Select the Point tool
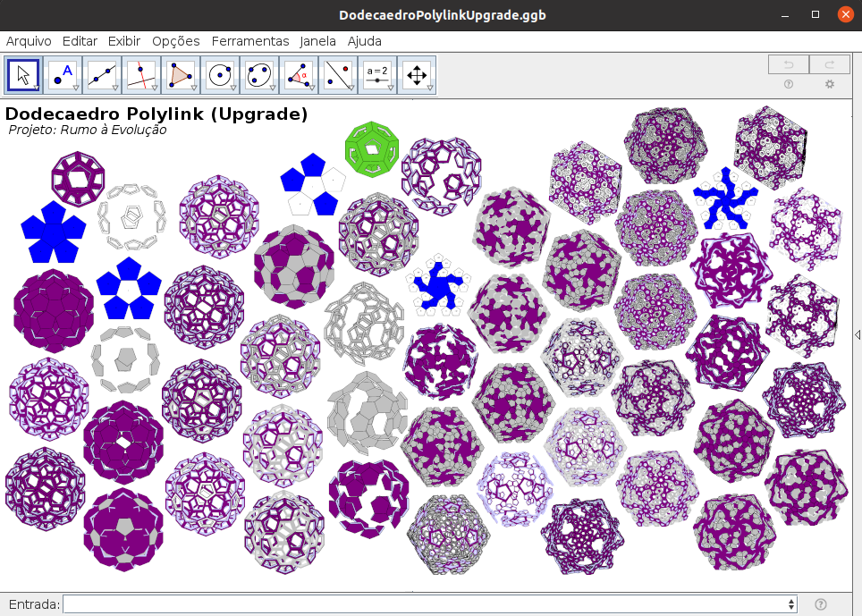This screenshot has width=862, height=616. click(x=63, y=75)
